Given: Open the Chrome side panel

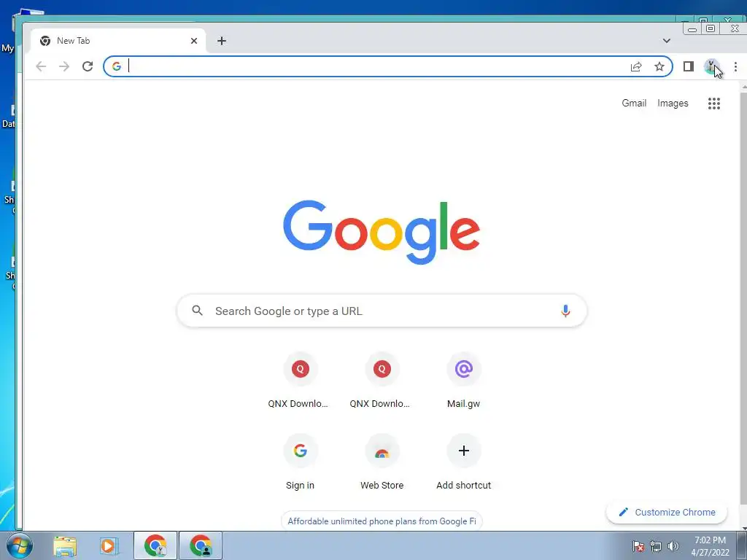Looking at the screenshot, I should (689, 66).
